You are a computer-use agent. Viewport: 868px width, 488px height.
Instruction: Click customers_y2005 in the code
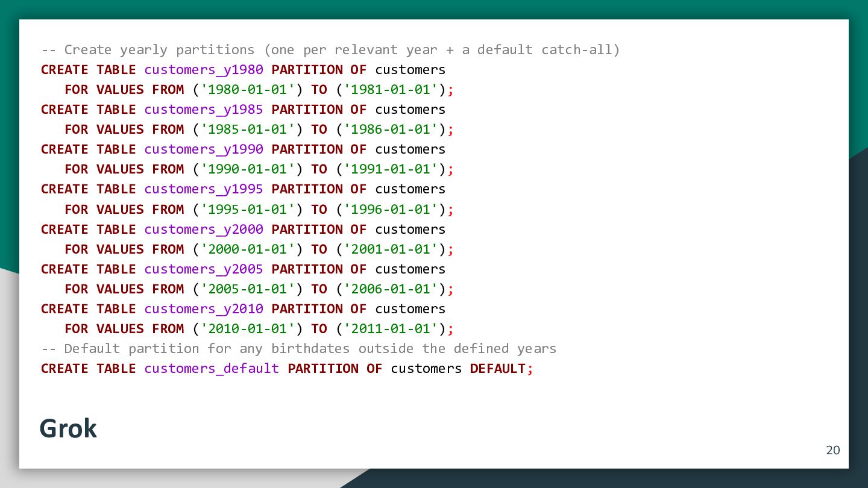[204, 269]
